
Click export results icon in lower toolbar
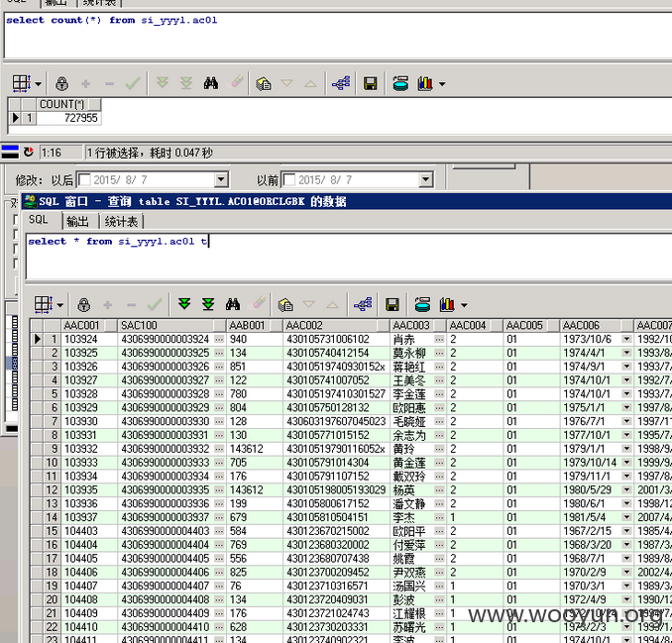point(422,305)
